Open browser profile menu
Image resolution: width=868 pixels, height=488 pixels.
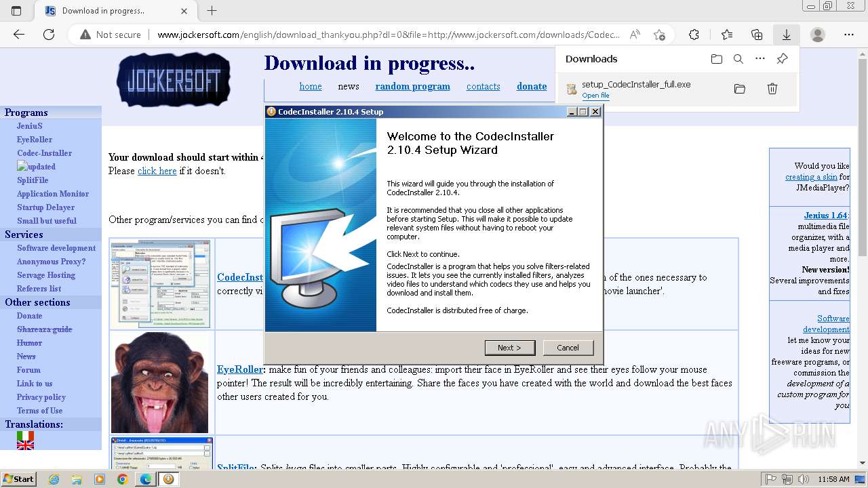click(x=818, y=35)
